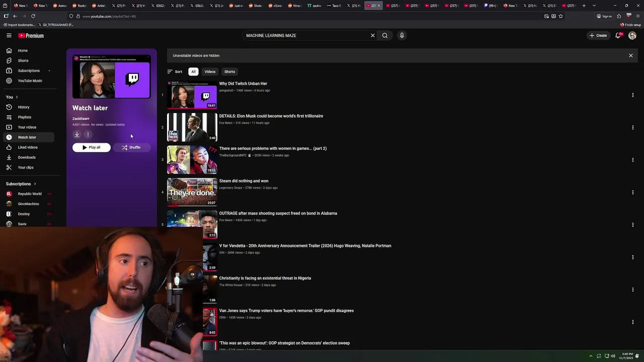
Task: Open options for V for Vendetta trailer
Action: click(632, 257)
